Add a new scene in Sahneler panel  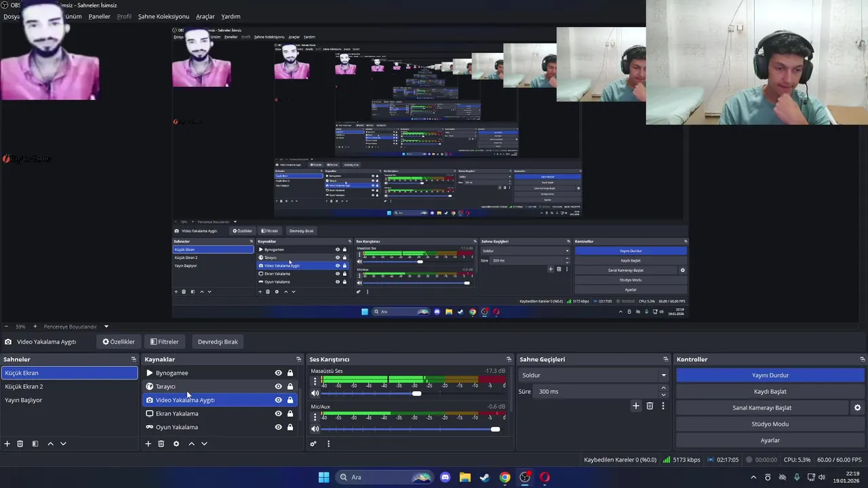[7, 444]
